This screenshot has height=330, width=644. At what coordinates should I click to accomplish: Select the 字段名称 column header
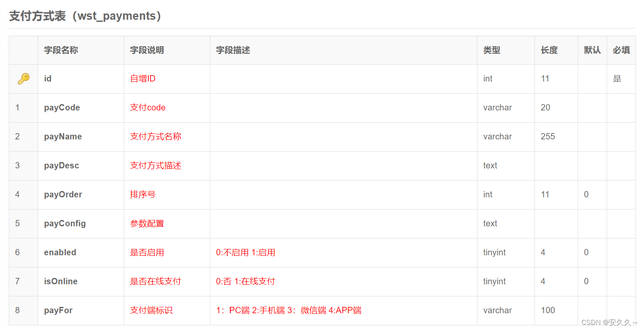[x=61, y=50]
